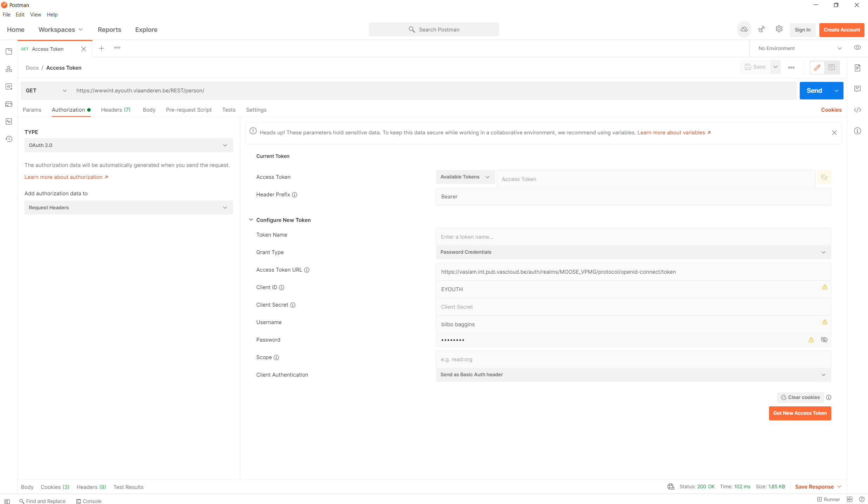This screenshot has height=504, width=868.
Task: Click the tab options three-dot icon
Action: (x=117, y=48)
